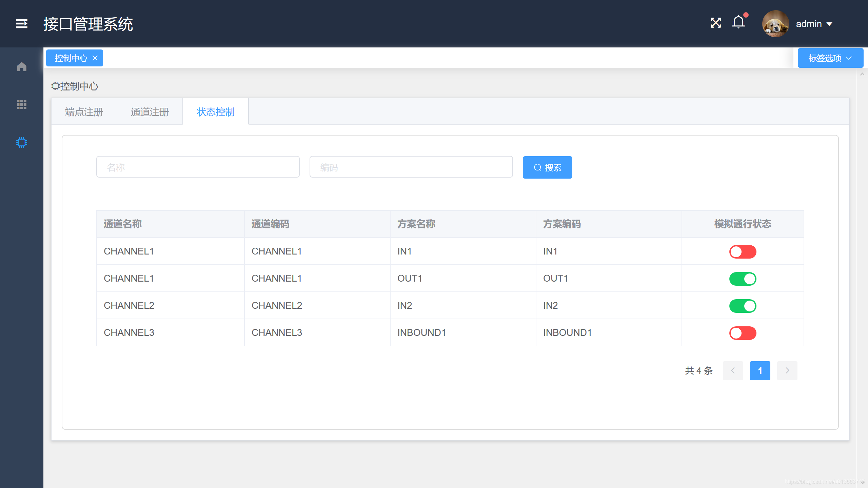Disable the OUT1 simulation status switch
Image resolution: width=868 pixels, height=488 pixels.
click(743, 279)
